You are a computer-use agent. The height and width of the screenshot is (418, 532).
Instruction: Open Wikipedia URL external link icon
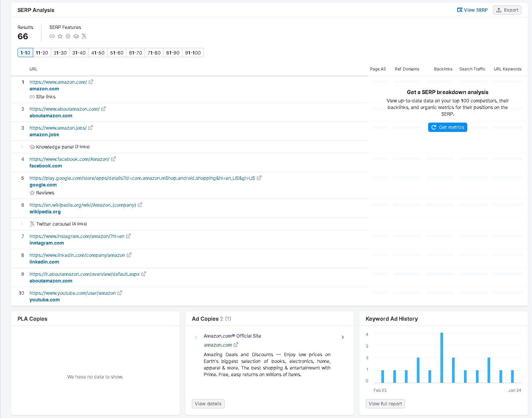pyautogui.click(x=140, y=205)
